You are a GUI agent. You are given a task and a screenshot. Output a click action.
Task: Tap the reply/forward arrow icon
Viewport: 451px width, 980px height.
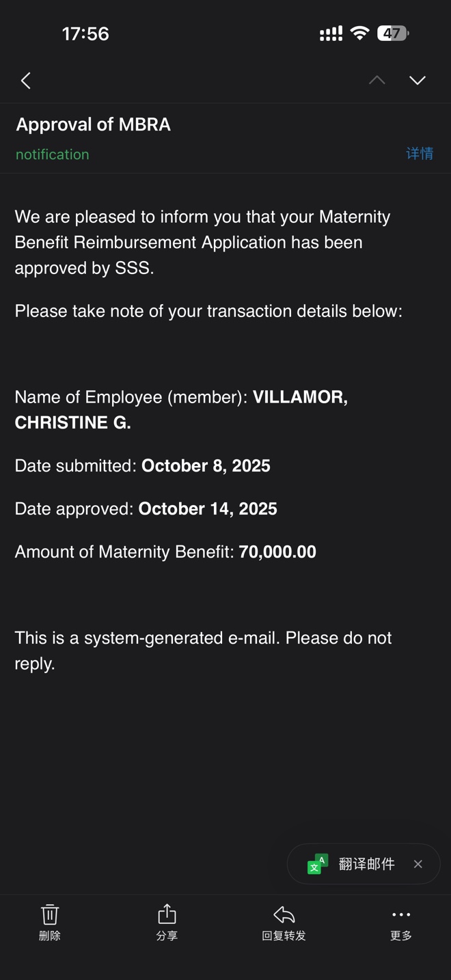click(x=284, y=914)
